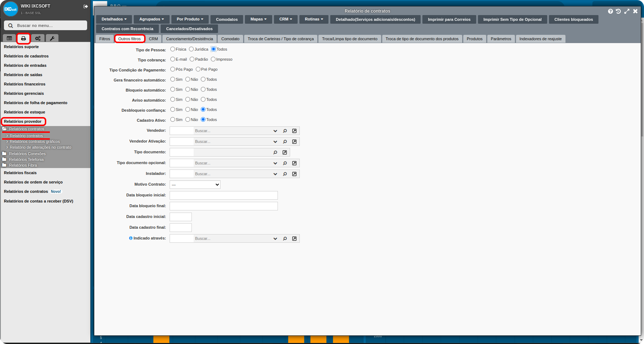Open the external link icon for Tipo documento
The height and width of the screenshot is (344, 644).
pos(285,153)
